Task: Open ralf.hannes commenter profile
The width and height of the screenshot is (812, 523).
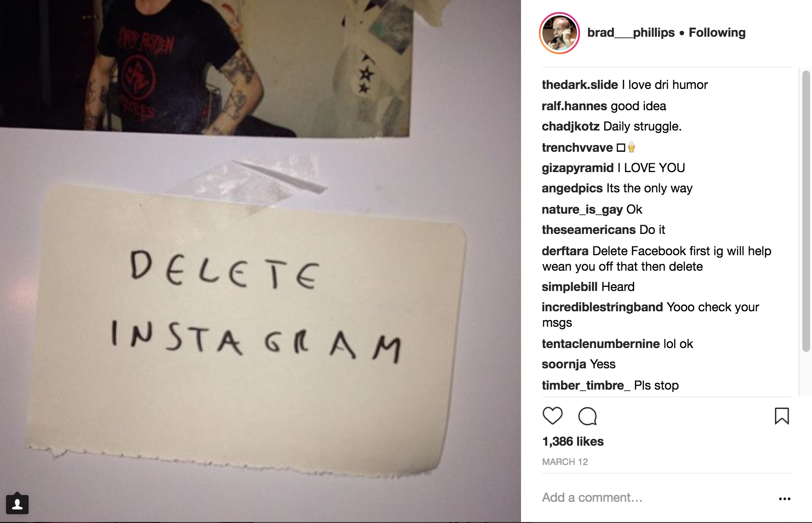Action: (574, 106)
